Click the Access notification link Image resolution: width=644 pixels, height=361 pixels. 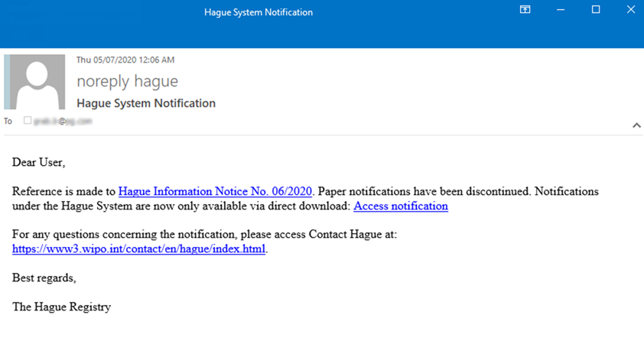[400, 206]
